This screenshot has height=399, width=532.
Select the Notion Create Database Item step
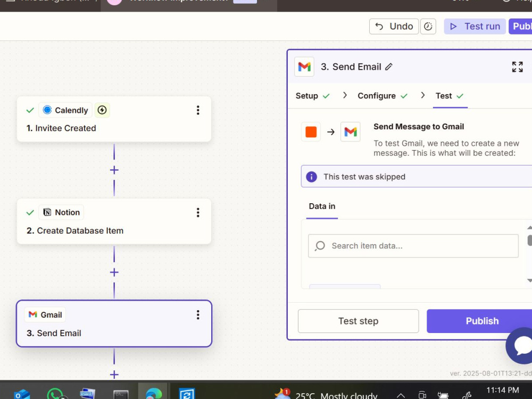coord(114,221)
